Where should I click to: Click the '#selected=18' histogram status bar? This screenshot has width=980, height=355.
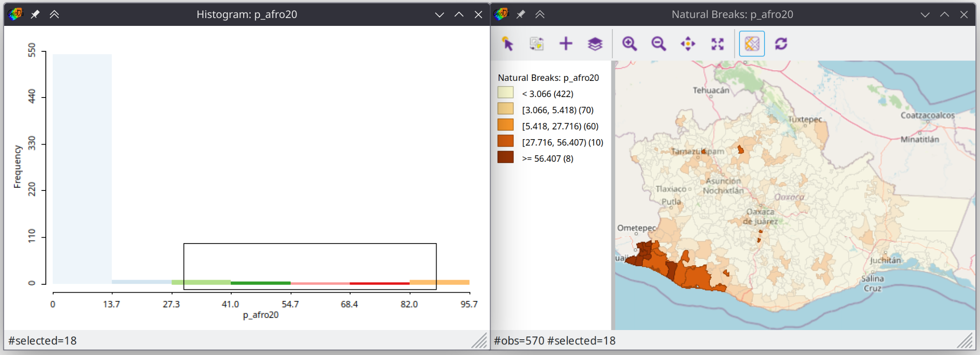pos(43,341)
